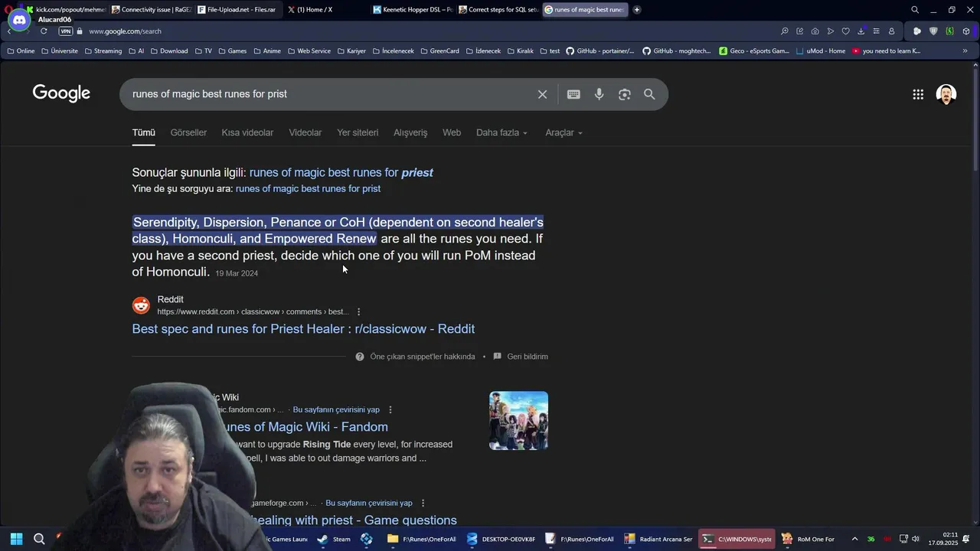Open the browser tab search magnifier
Viewport: 980px width, 551px height.
[914, 10]
